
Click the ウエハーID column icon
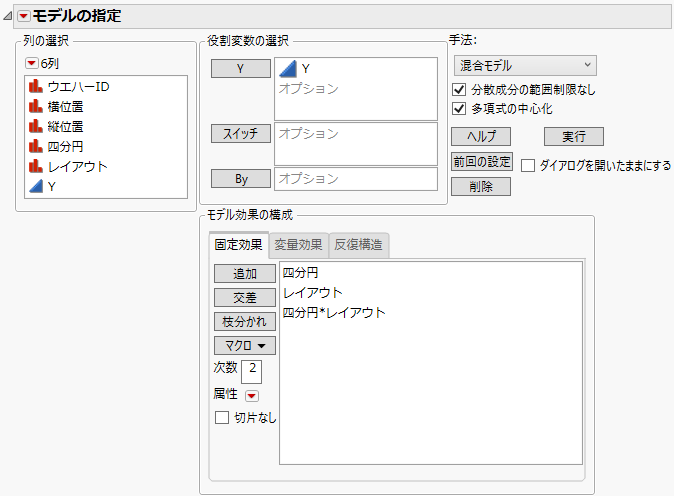[36, 87]
